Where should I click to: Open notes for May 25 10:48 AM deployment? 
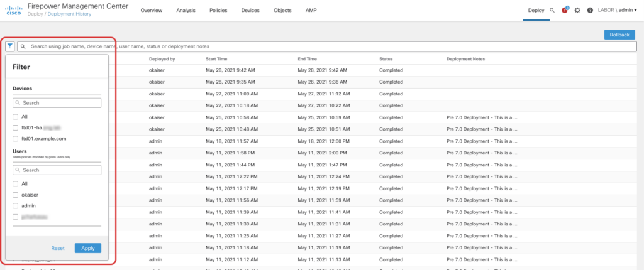pyautogui.click(x=482, y=129)
